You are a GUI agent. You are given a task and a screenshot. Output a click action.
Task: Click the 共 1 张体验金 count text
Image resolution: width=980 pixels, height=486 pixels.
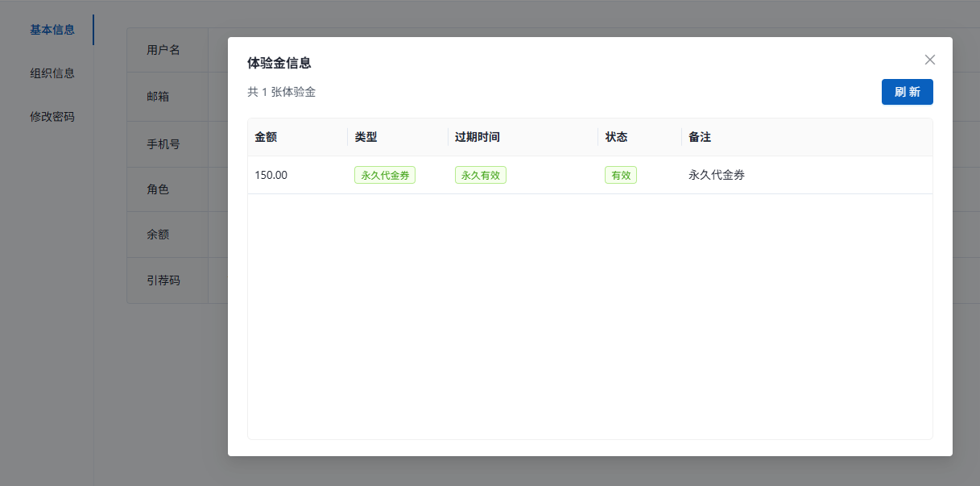click(282, 92)
